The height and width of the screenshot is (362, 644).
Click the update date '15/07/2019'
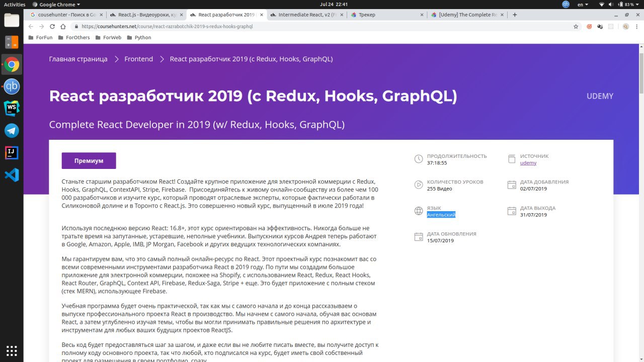click(440, 241)
